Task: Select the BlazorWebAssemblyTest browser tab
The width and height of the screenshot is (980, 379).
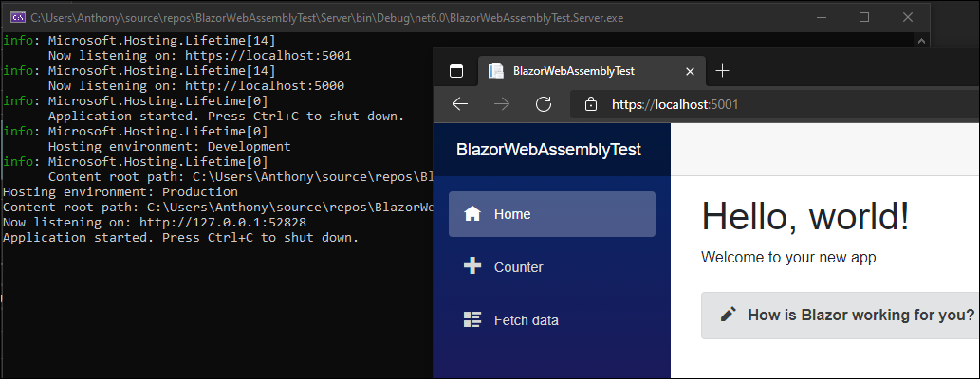Action: pos(592,71)
